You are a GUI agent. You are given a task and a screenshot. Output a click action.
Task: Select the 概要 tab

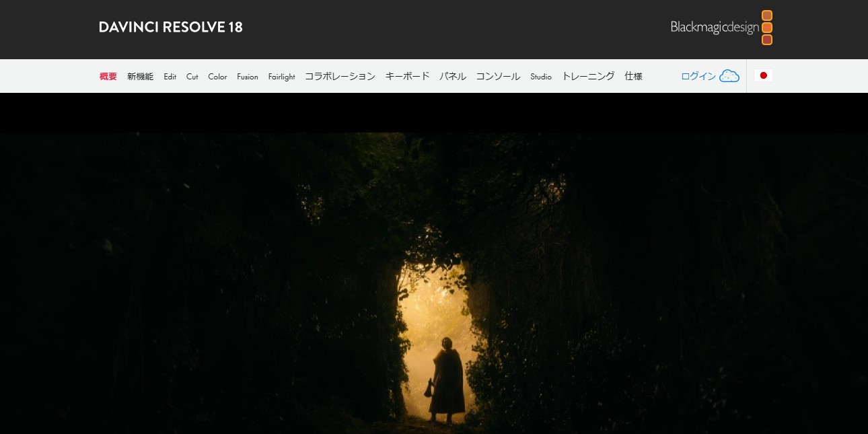coord(108,77)
